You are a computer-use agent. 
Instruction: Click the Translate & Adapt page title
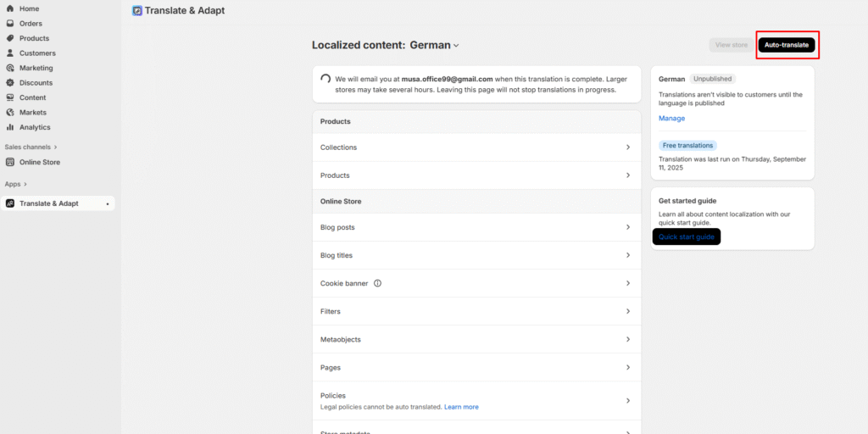click(185, 10)
